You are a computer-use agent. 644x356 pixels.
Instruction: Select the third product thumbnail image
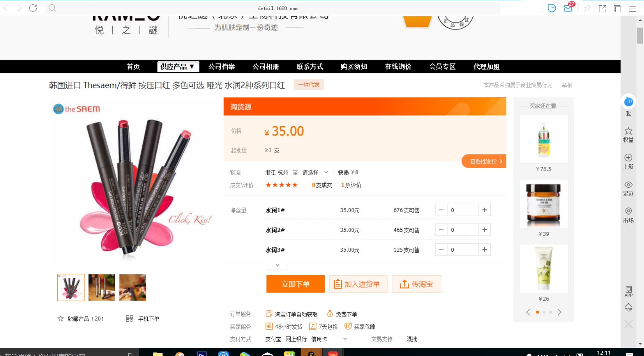click(132, 287)
